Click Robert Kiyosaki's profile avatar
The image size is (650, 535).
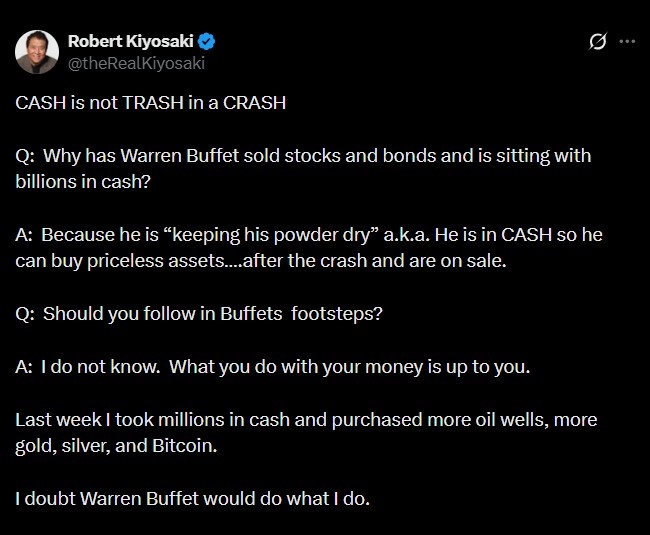click(37, 50)
